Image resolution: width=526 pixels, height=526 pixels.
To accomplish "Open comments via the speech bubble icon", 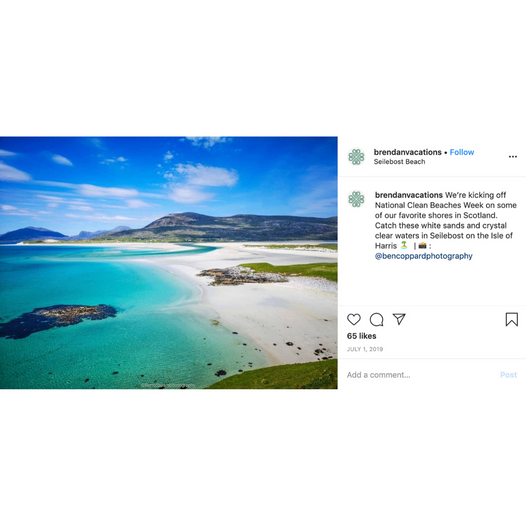I will click(x=376, y=319).
